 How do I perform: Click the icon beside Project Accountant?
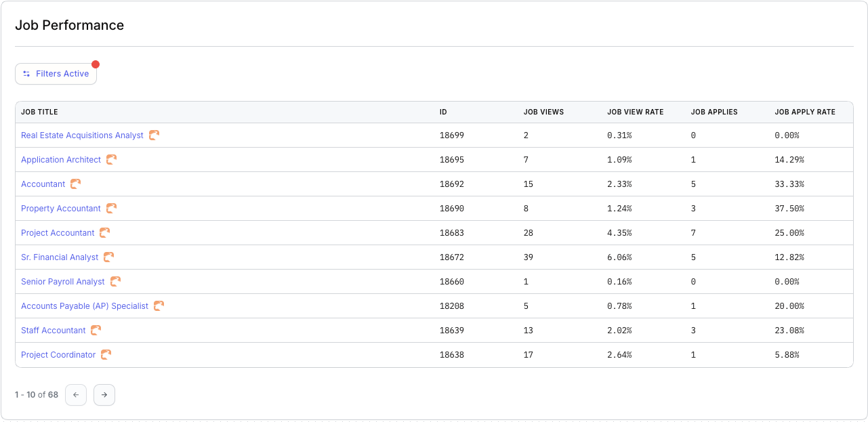pyautogui.click(x=105, y=233)
